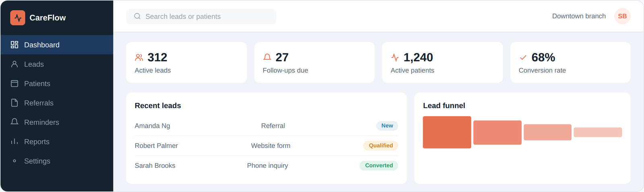Open Reminders using the bell icon
The image size is (644, 192).
14,122
